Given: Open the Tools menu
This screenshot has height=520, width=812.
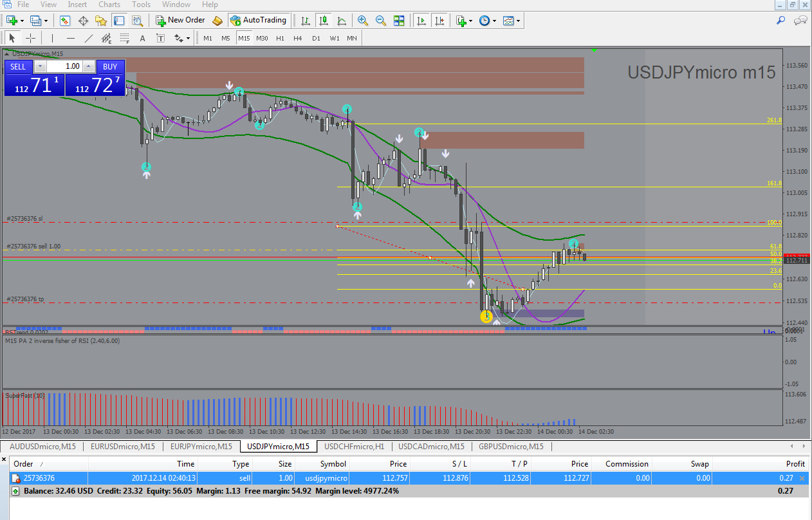Looking at the screenshot, I should [141, 5].
